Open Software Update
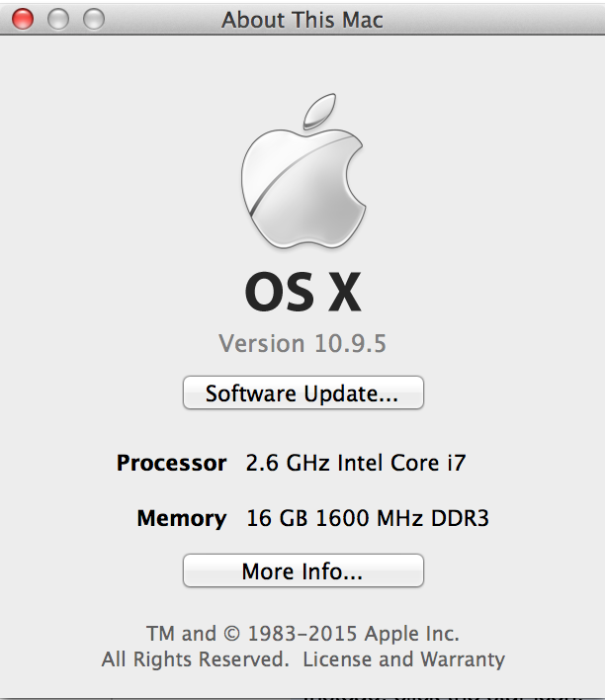 pos(302,393)
